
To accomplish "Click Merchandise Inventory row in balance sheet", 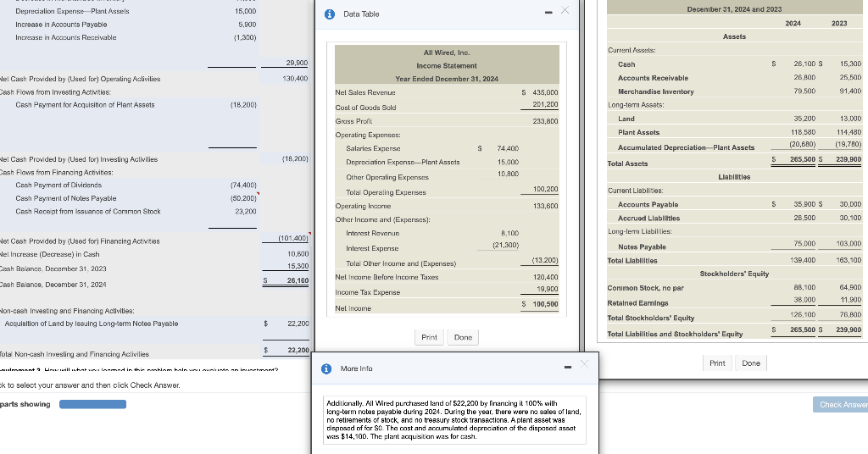I will pos(735,91).
